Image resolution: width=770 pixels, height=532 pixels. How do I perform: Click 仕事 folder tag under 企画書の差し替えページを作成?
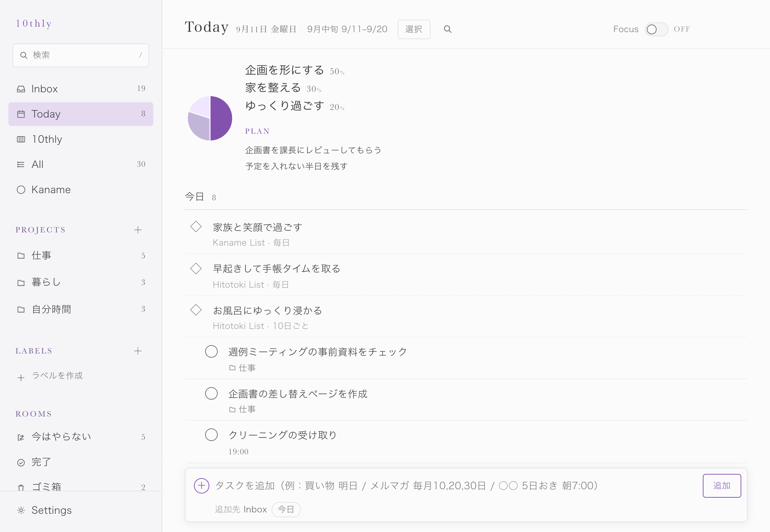(x=242, y=409)
